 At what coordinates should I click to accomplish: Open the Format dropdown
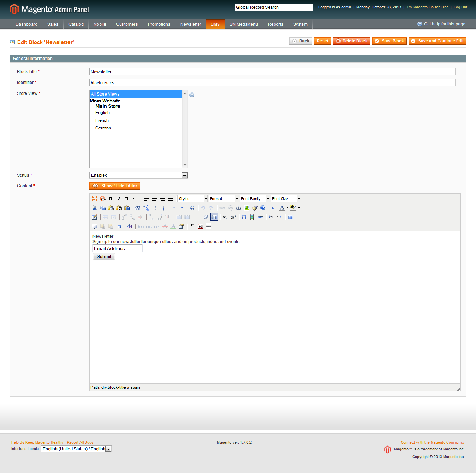coord(224,199)
